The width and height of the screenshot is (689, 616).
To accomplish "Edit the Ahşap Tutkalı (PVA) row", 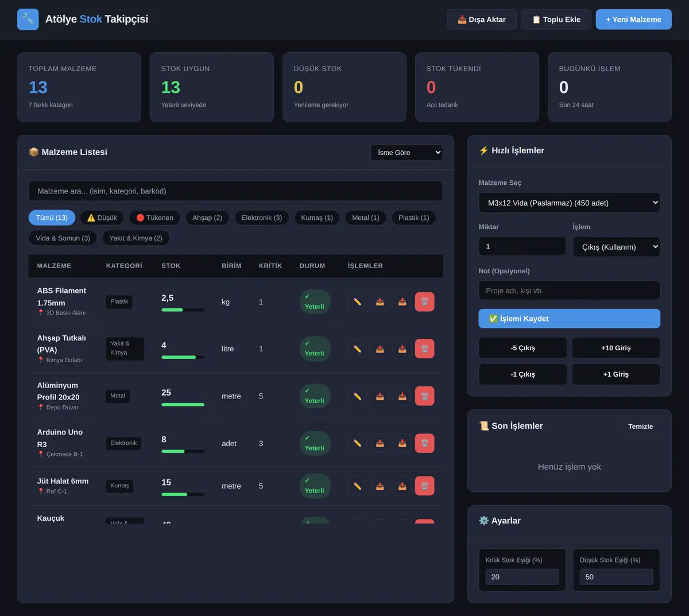I will (357, 349).
